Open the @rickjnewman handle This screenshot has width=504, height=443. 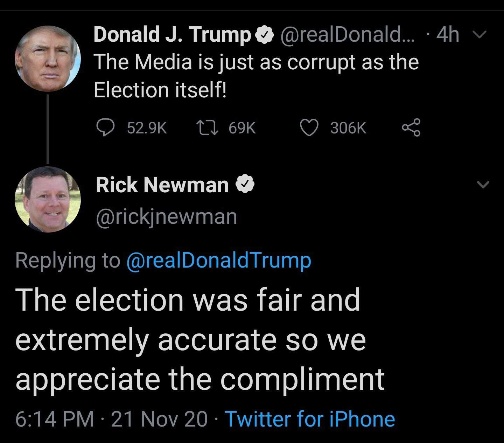click(x=167, y=217)
